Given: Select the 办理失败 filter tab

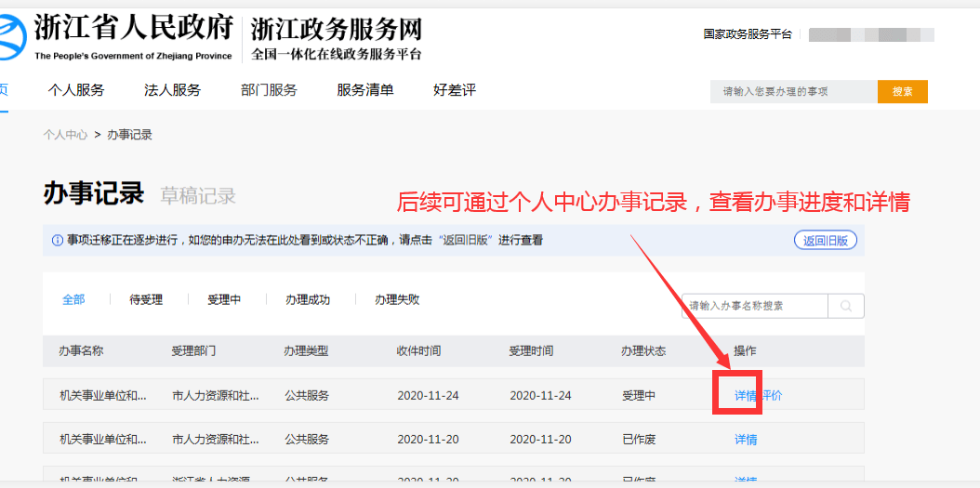Looking at the screenshot, I should tap(397, 299).
